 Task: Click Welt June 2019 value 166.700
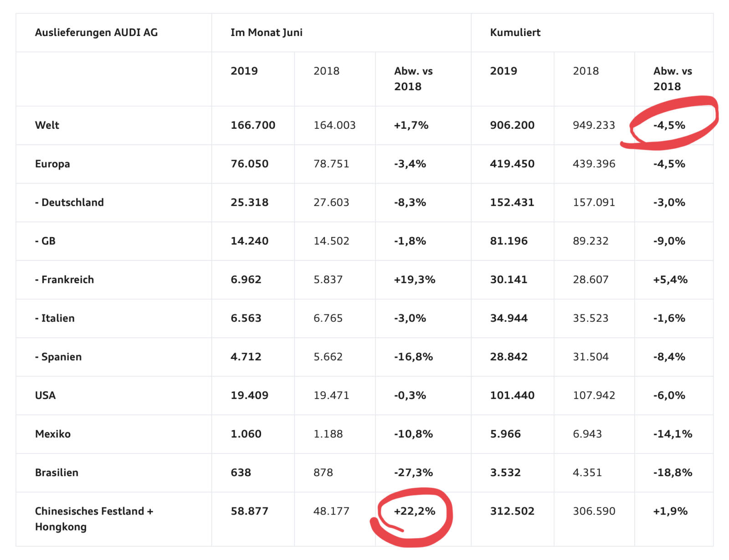pos(253,125)
